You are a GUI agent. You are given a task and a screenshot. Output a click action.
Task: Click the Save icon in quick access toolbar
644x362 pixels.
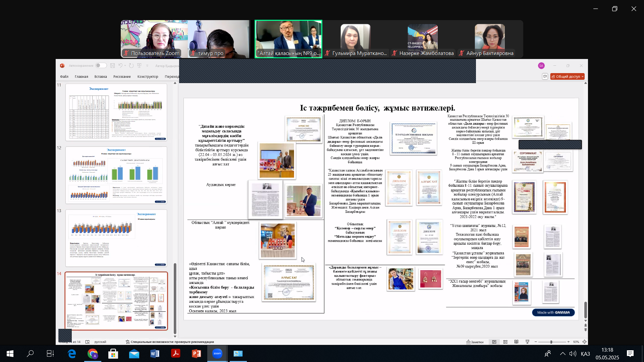[x=113, y=66]
